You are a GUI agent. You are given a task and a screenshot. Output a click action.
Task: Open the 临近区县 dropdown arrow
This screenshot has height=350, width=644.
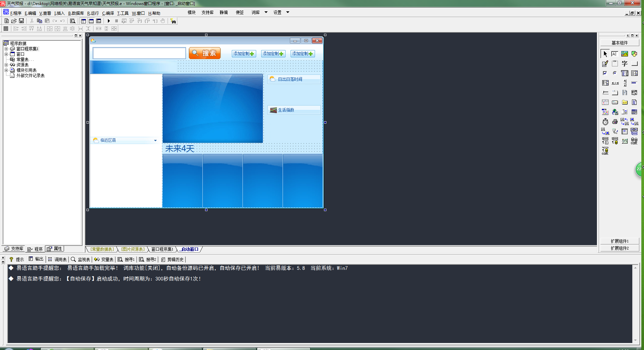155,140
